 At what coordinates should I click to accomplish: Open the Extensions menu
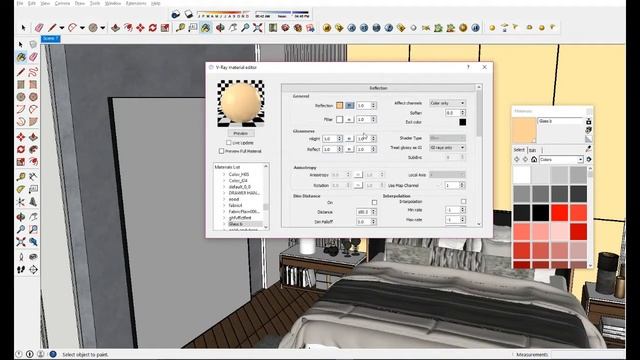coord(136,3)
